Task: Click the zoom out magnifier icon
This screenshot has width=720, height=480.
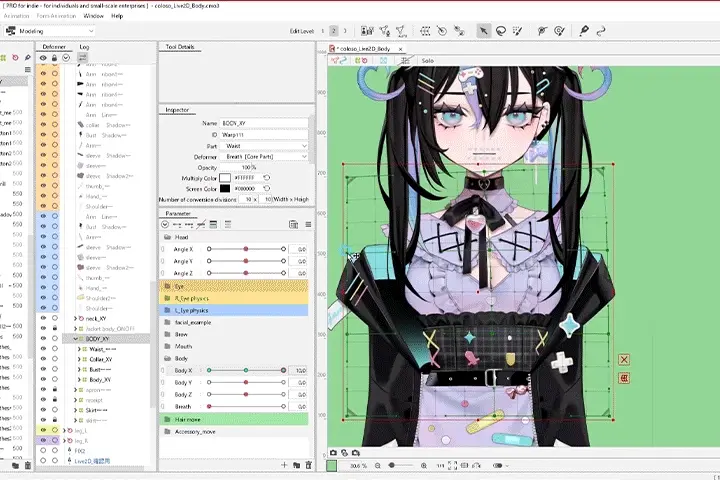Action: (377, 465)
